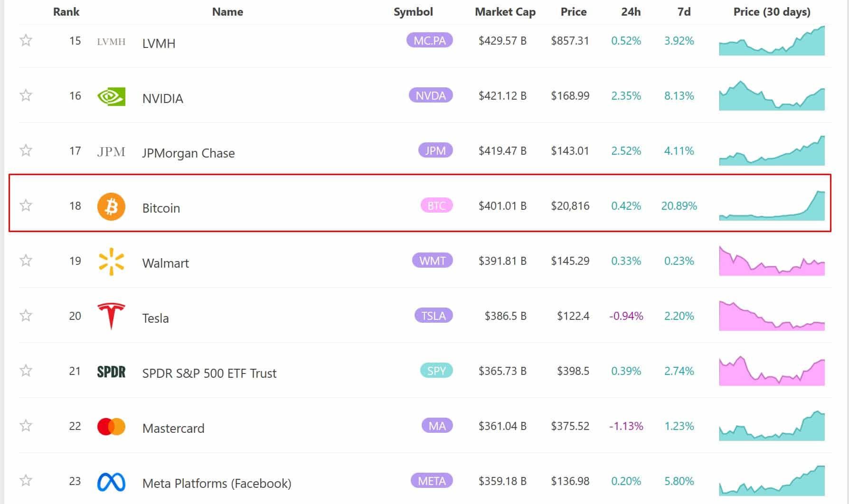The height and width of the screenshot is (504, 849).
Task: Open SPDR ETF 30-day price sparkline
Action: (x=772, y=371)
